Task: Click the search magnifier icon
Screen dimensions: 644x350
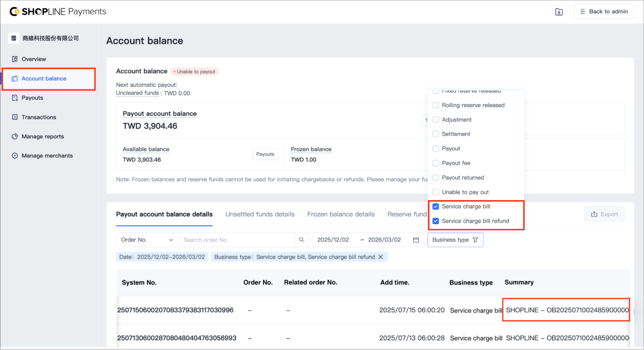Action: [x=302, y=240]
